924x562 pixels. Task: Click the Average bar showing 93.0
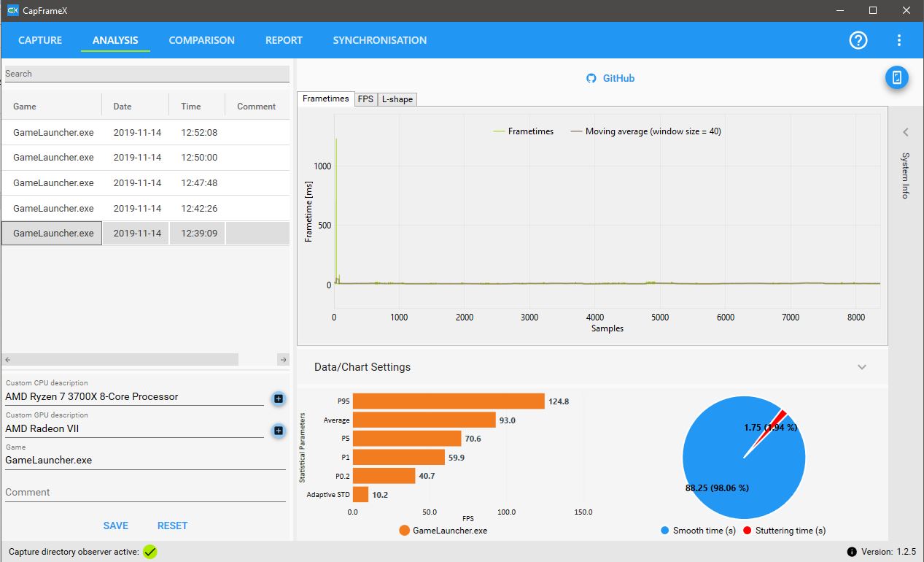point(424,420)
